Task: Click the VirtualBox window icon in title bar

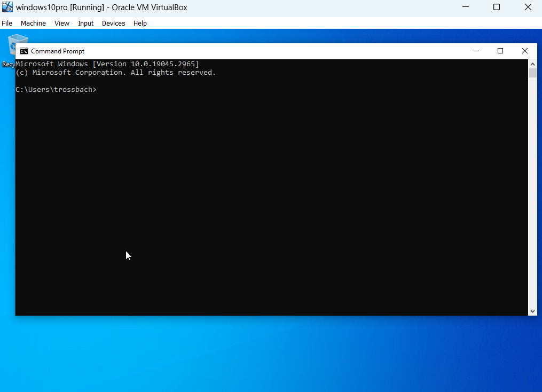Action: coord(7,7)
